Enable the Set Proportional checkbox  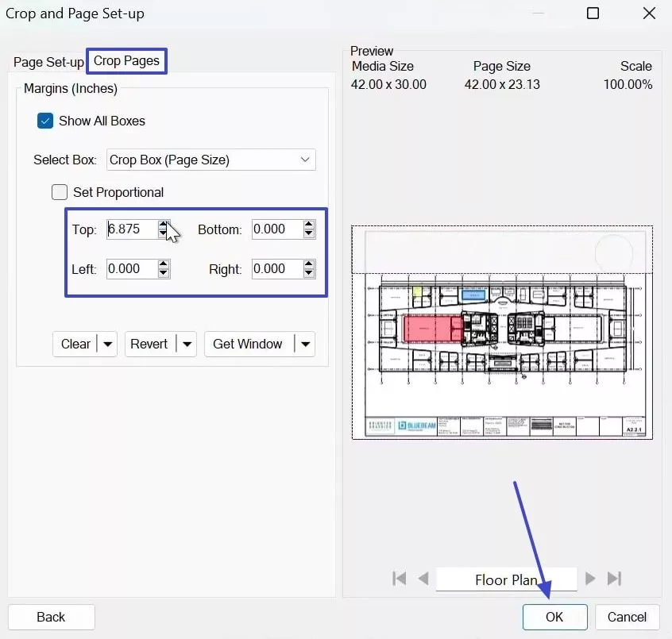(59, 192)
